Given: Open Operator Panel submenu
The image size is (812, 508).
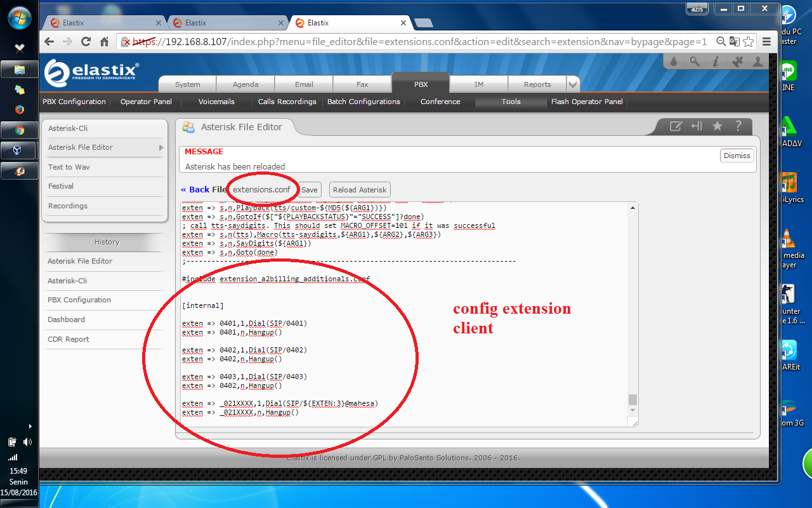Looking at the screenshot, I should click(146, 102).
